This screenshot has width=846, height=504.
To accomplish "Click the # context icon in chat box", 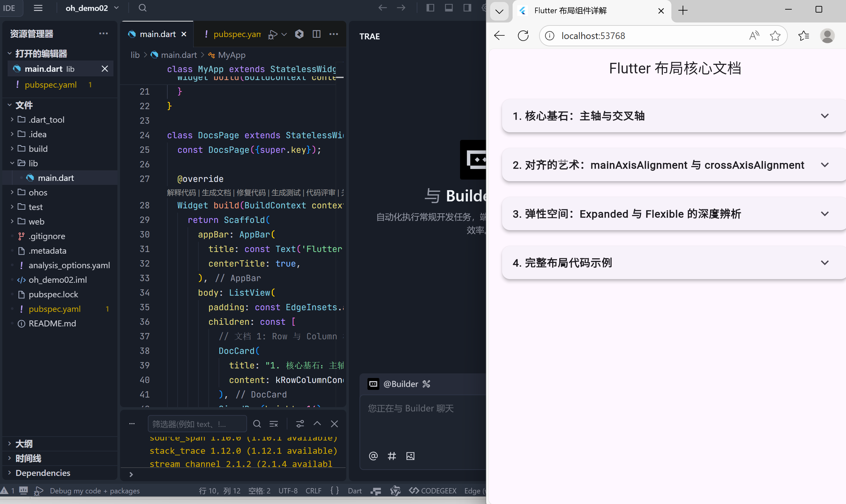I will coord(392,456).
